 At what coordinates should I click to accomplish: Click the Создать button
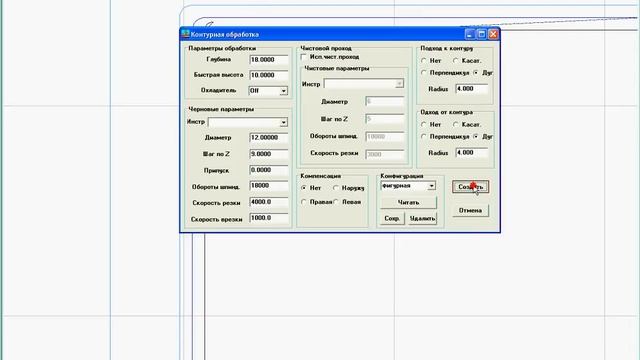(470, 187)
